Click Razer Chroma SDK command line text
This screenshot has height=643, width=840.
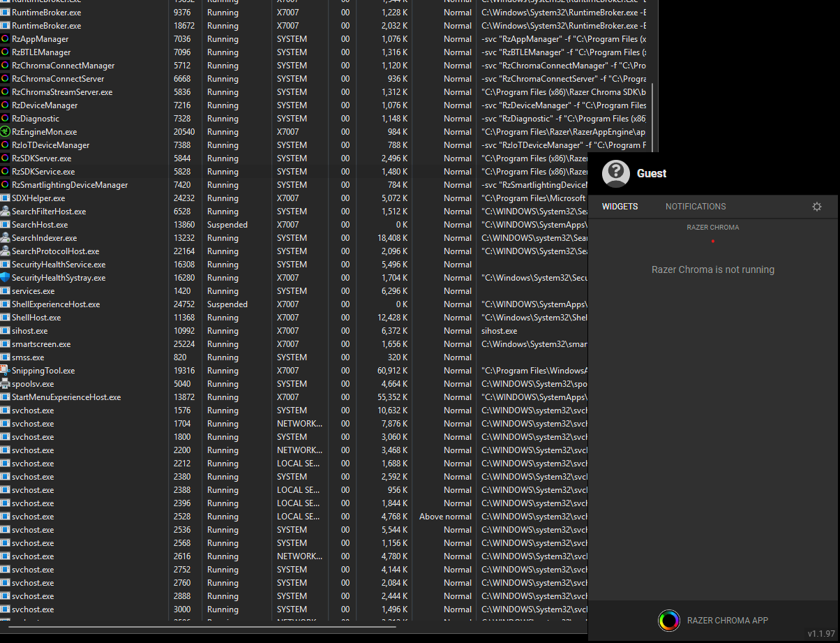click(x=564, y=92)
